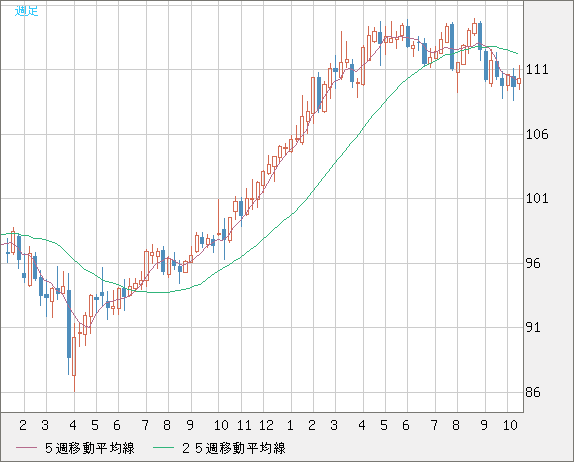
Task: Click the 週足 label at chart top
Action: (26, 11)
